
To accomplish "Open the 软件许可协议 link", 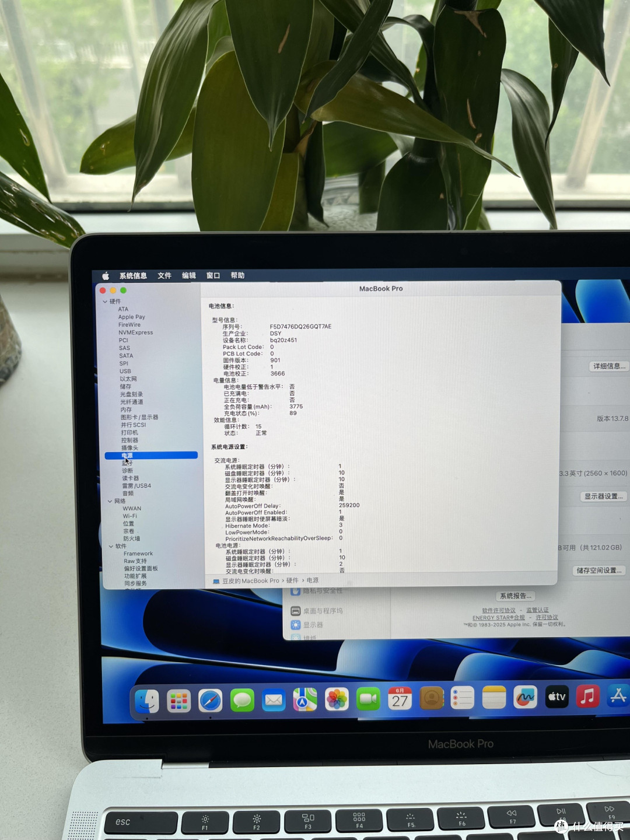I will click(x=499, y=610).
